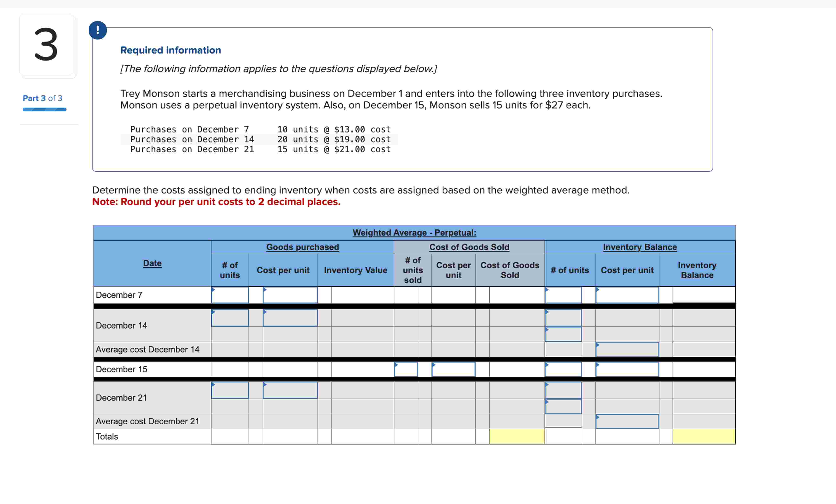Select December 15 inventory balance units cell
This screenshot has width=836, height=504.
(x=563, y=369)
